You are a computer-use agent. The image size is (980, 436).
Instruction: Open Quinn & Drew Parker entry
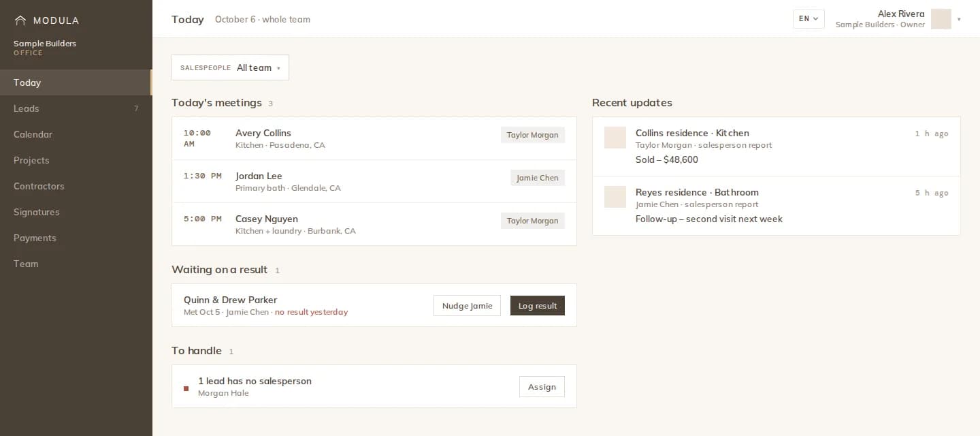coord(374,305)
